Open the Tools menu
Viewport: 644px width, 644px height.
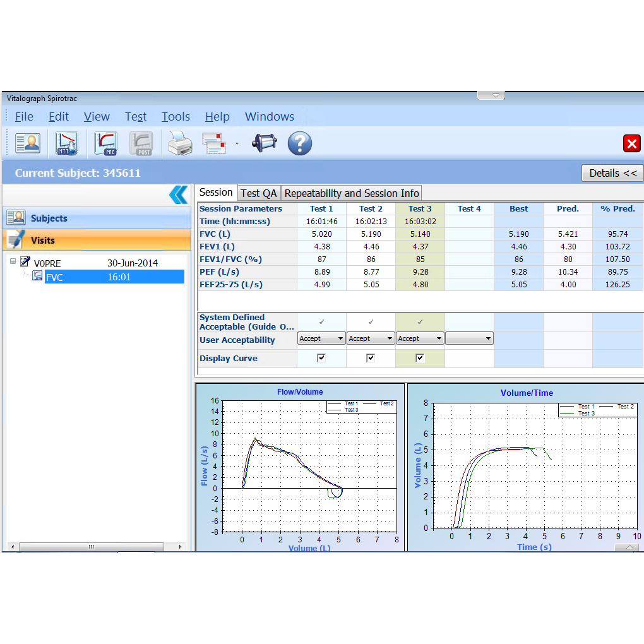pos(176,117)
